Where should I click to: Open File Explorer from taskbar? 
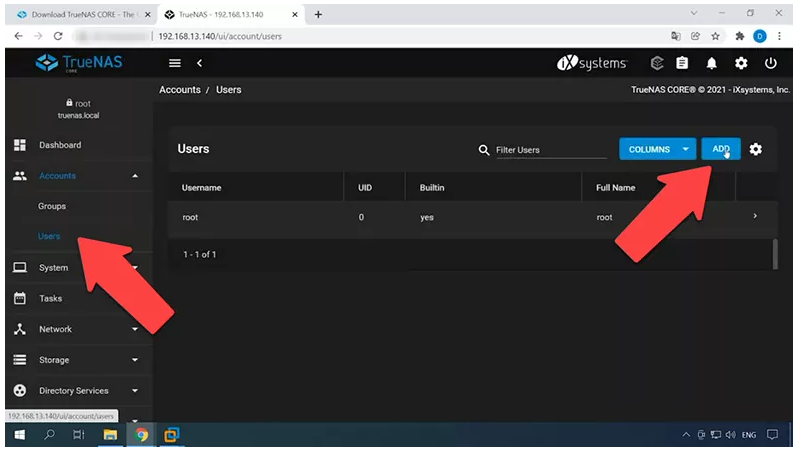(x=110, y=435)
